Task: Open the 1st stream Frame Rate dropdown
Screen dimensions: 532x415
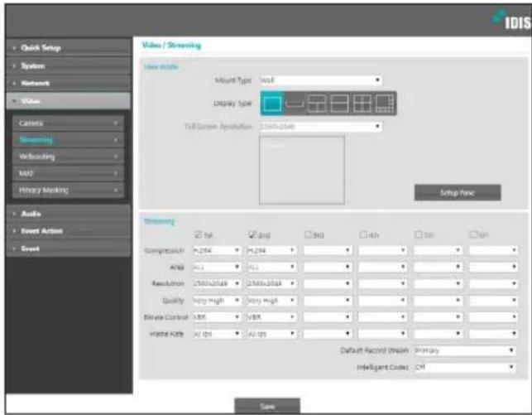Action: click(x=217, y=334)
